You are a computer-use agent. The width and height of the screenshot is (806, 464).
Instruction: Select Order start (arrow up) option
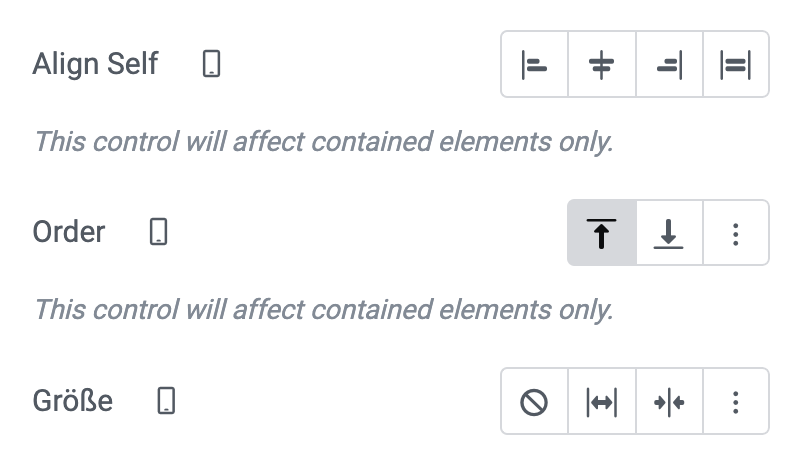(x=602, y=233)
